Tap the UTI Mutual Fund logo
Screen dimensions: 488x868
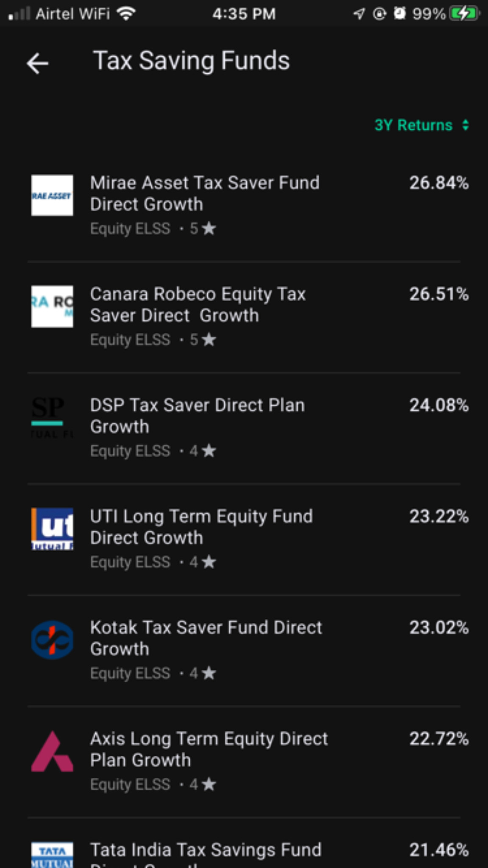point(52,529)
